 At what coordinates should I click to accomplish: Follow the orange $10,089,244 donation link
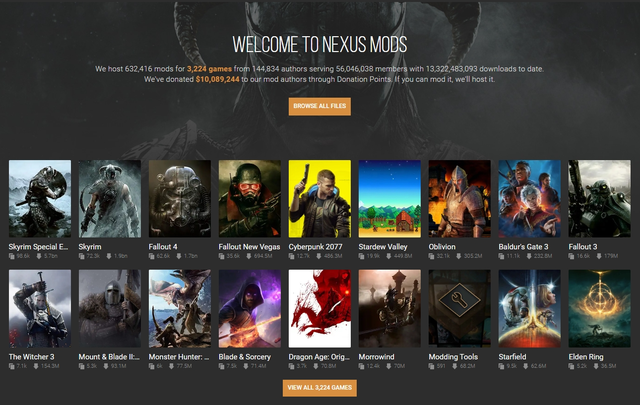(x=218, y=79)
